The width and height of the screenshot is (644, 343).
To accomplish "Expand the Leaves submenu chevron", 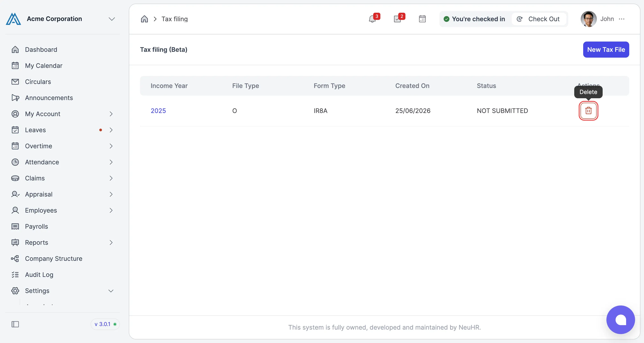I will point(111,130).
